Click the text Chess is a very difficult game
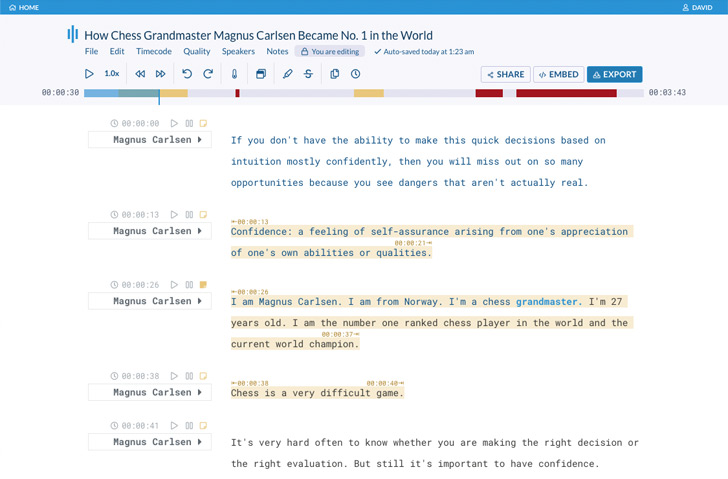This screenshot has height=479, width=728. point(318,393)
